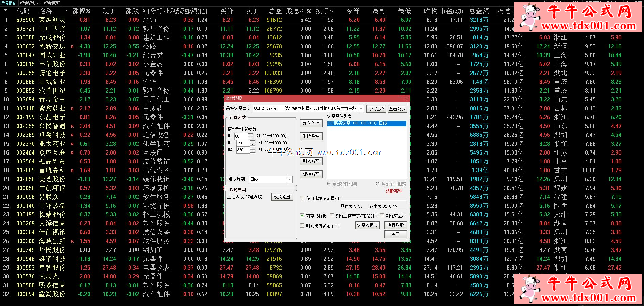
Task: Sort by the 代码 column header
Action: (23, 11)
